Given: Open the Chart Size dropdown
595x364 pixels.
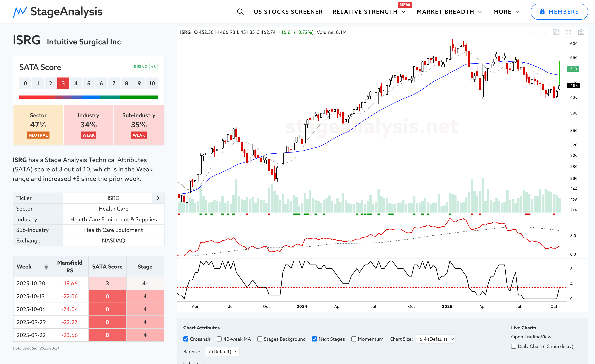Looking at the screenshot, I should click(436, 339).
